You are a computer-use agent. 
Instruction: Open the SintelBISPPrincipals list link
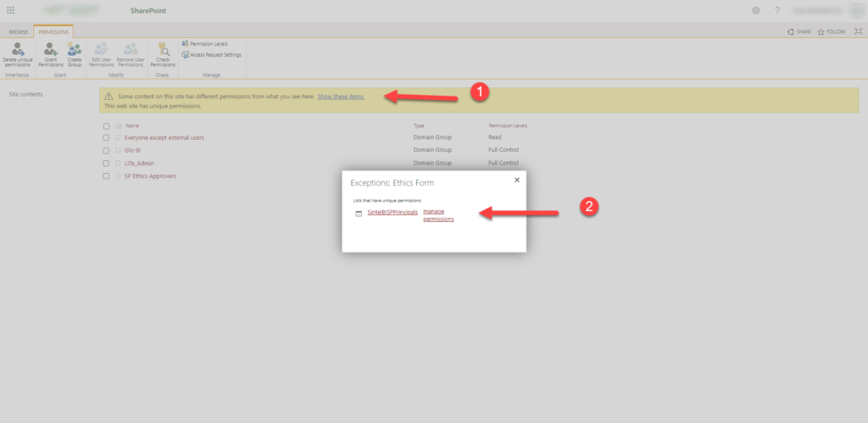click(392, 213)
